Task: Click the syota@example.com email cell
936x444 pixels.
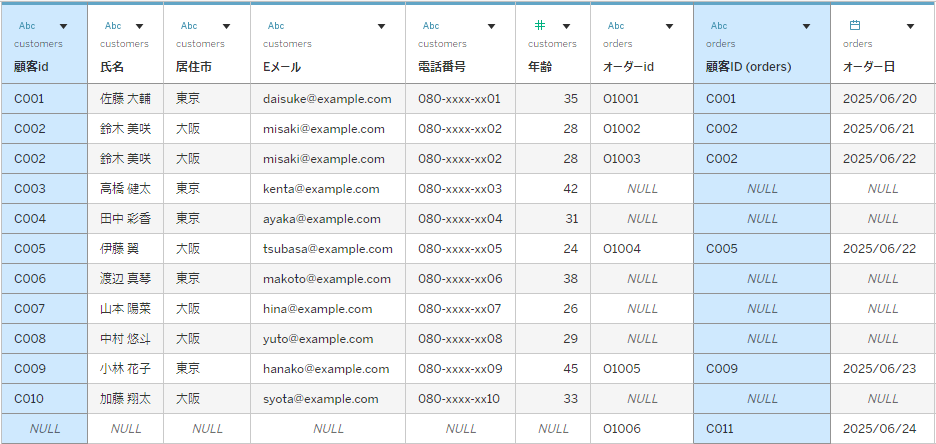Action: pyautogui.click(x=328, y=399)
